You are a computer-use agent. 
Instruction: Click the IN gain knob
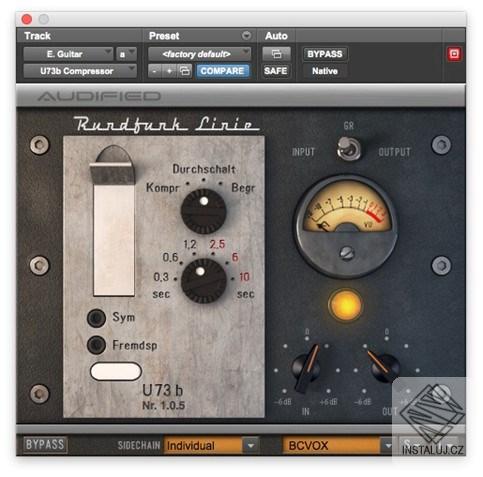[306, 368]
